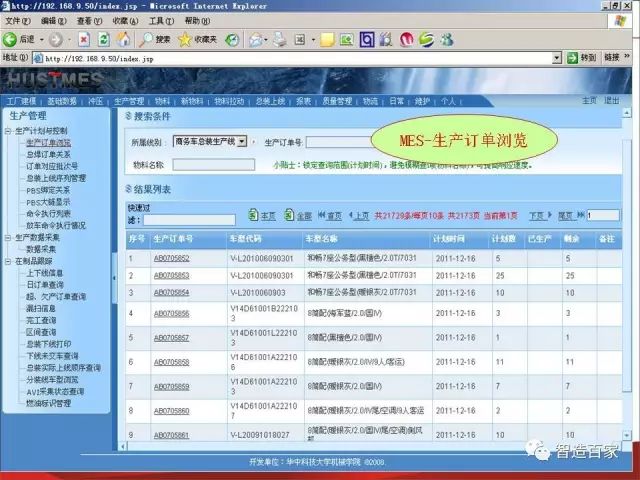Click the green Refresh page icon

click(104, 40)
